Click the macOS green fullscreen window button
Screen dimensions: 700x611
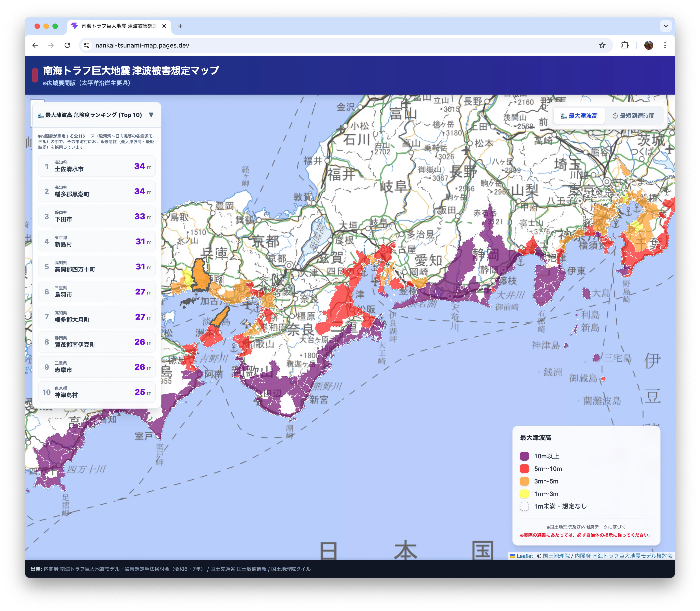(55, 26)
